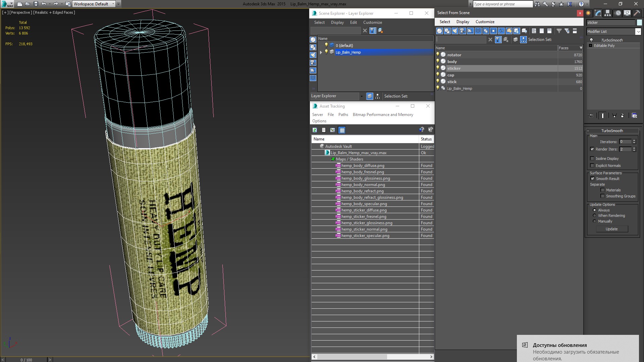
Task: Enable Explicit Normals checkbox
Action: 592,166
